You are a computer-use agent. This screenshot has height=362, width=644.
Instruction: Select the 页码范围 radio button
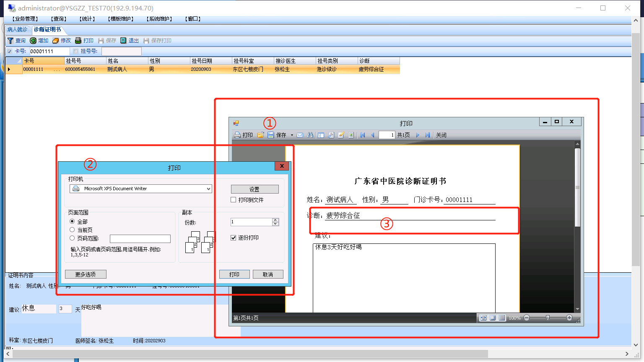[x=72, y=238]
